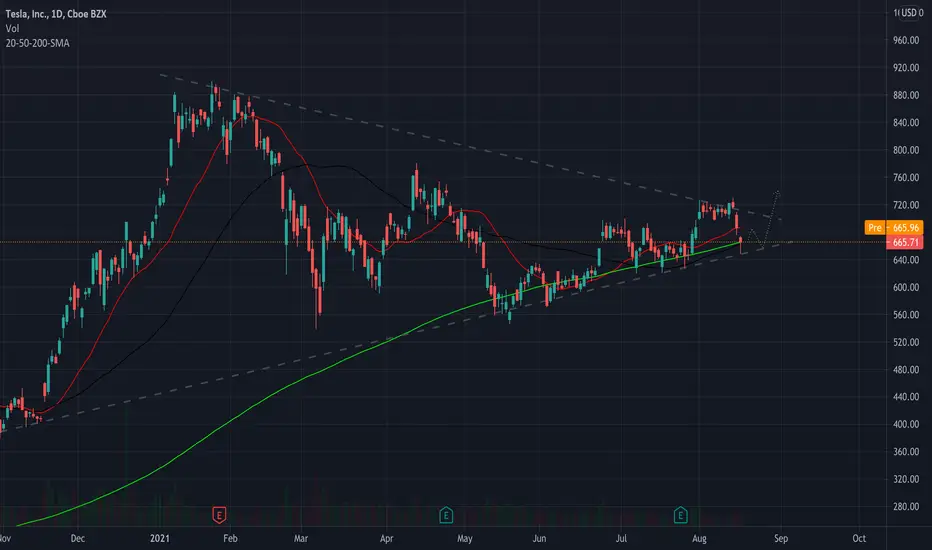This screenshot has width=932, height=550.
Task: Click the Jun label on time axis
Action: click(x=539, y=538)
